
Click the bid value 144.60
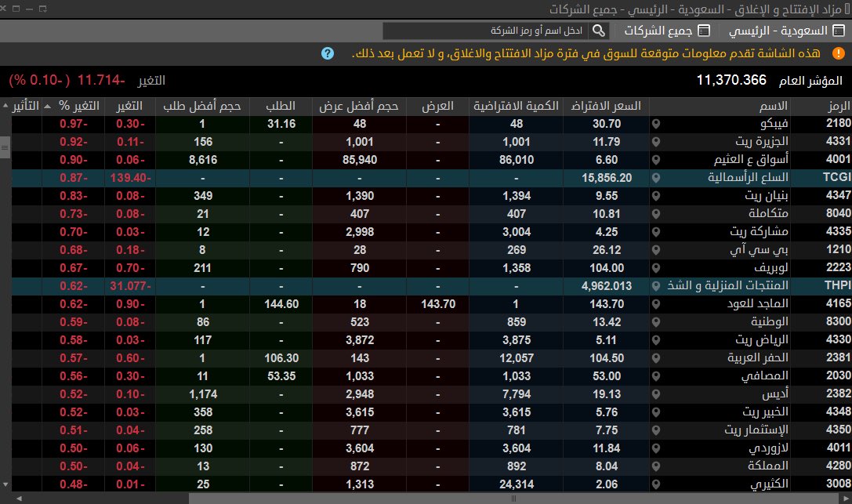[281, 304]
